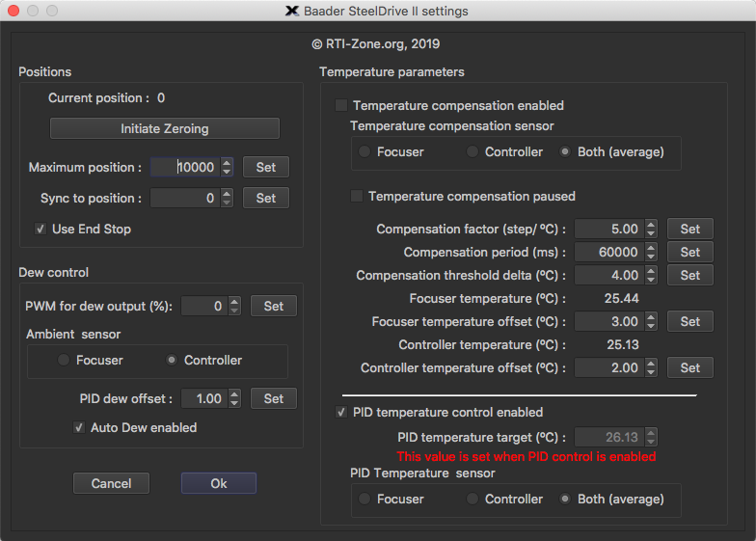Click the RTI-Zone.org 2019 copyright text
The height and width of the screenshot is (541, 756).
(x=376, y=44)
